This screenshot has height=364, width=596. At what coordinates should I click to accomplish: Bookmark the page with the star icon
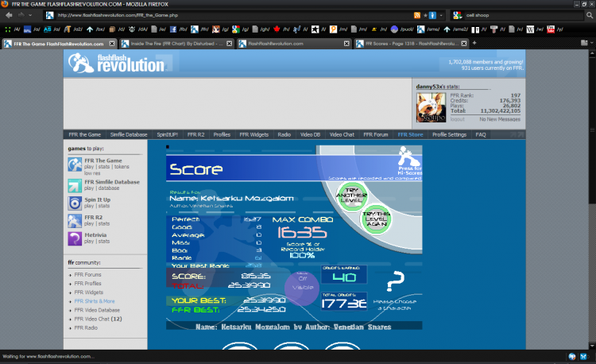425,15
